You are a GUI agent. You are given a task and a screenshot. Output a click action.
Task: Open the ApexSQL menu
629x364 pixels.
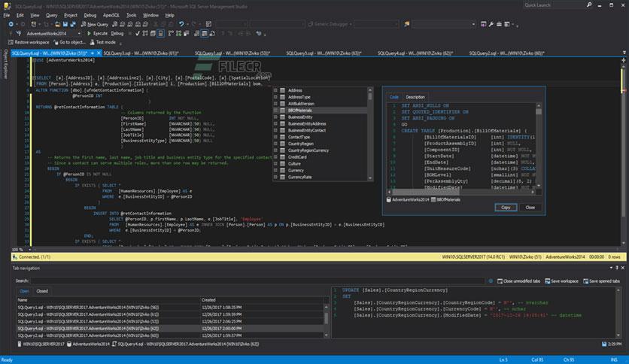click(111, 14)
